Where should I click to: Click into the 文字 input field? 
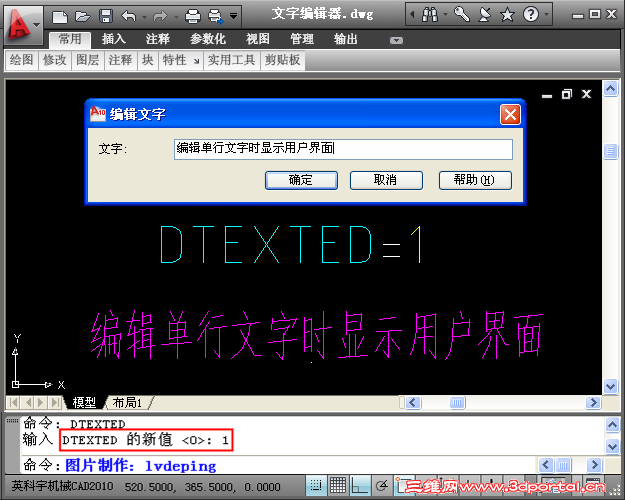coord(343,149)
